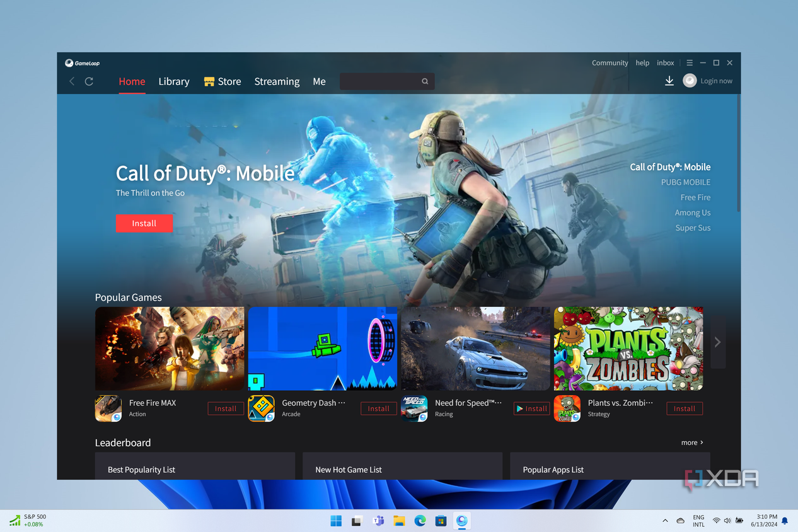Screen dimensions: 798x532
Task: Show hidden tray icons chevron
Action: [665, 521]
